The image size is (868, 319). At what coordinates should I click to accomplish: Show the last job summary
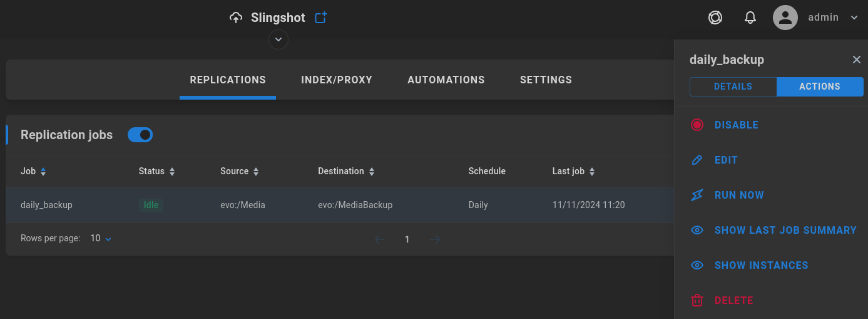click(785, 230)
